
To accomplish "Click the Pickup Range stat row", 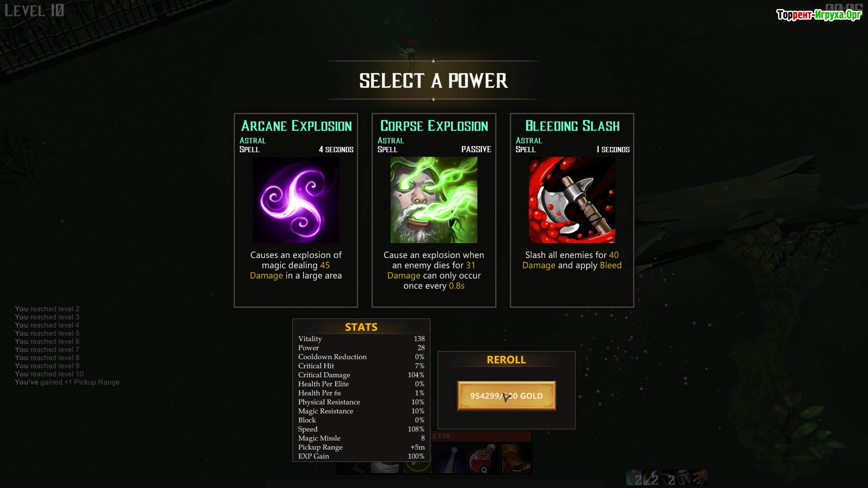I will point(361,447).
